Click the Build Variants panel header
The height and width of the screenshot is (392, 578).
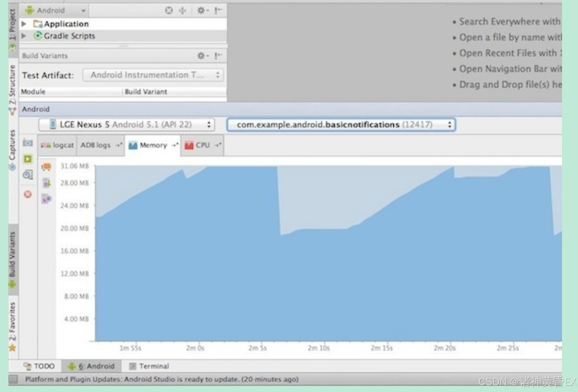click(x=123, y=56)
